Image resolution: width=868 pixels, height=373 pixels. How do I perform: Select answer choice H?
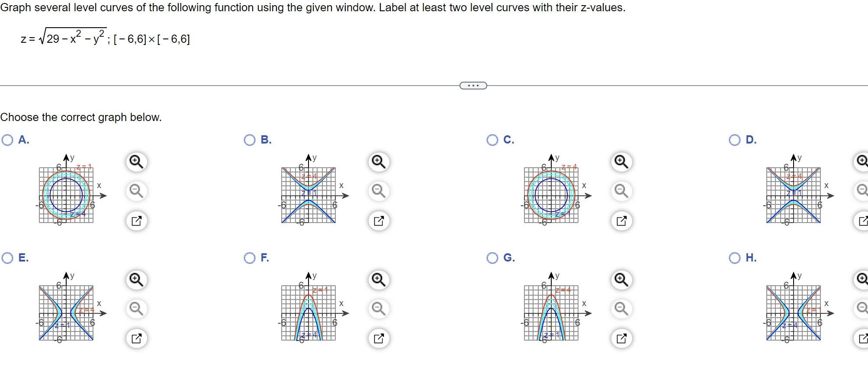point(735,258)
